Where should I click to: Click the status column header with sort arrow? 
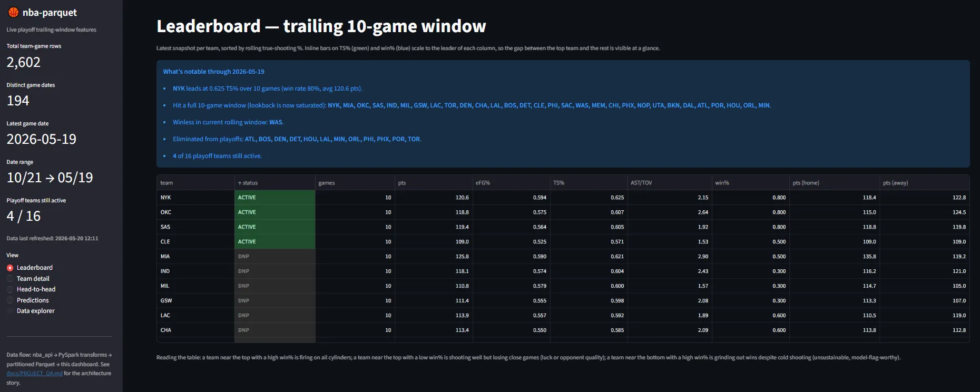(275, 183)
